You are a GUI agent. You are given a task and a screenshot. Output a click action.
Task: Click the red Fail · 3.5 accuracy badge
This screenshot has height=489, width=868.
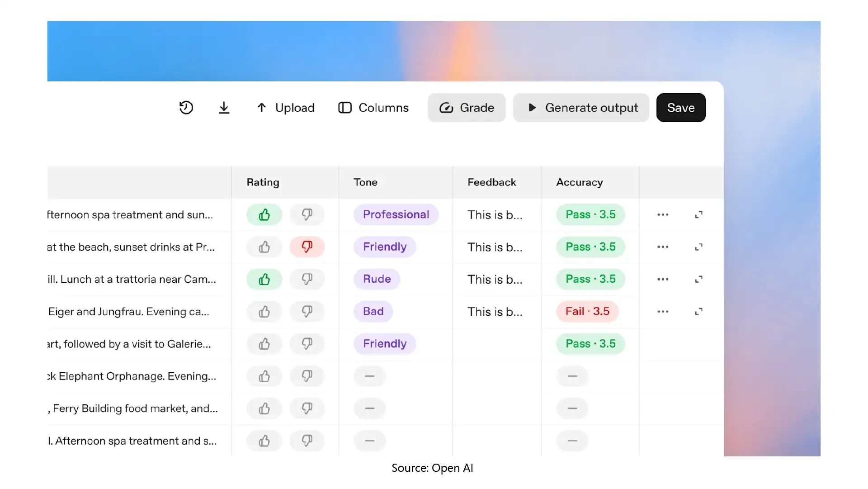(587, 312)
